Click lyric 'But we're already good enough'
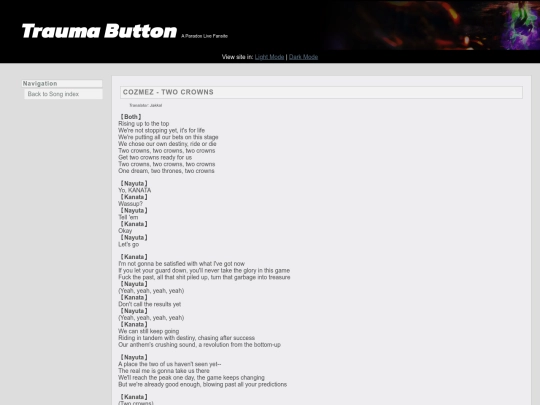This screenshot has height=405, width=540. click(202, 384)
